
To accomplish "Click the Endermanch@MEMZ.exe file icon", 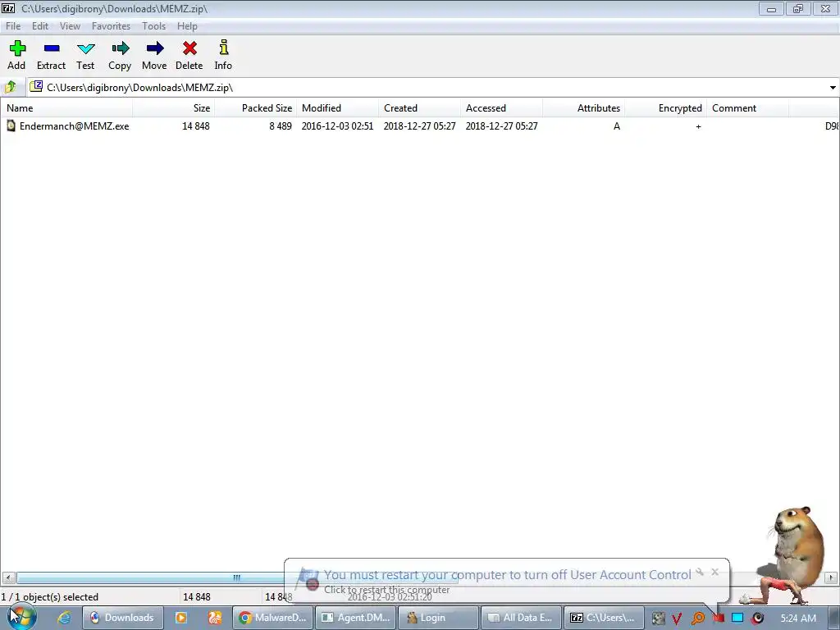I will [11, 126].
